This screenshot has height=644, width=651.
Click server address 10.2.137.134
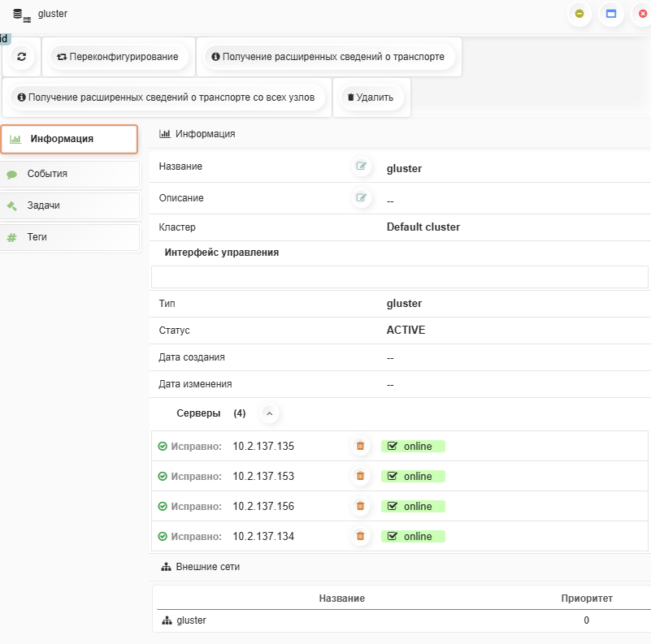(x=263, y=536)
